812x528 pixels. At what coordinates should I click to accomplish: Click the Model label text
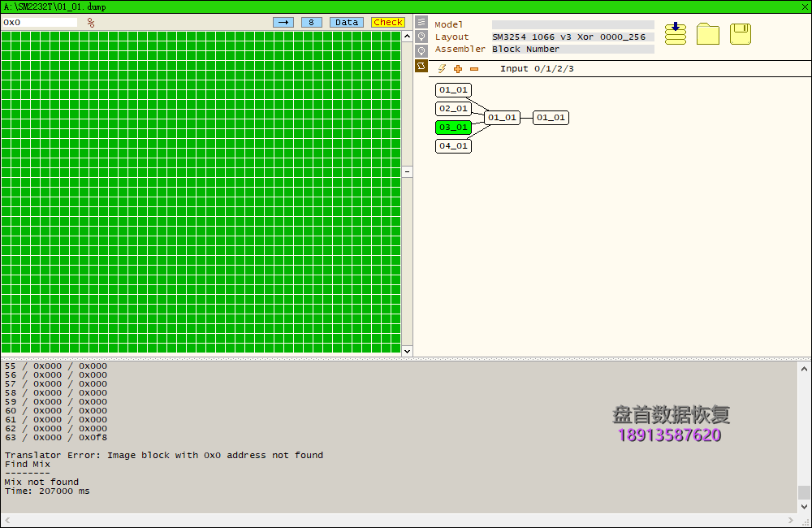pos(448,24)
